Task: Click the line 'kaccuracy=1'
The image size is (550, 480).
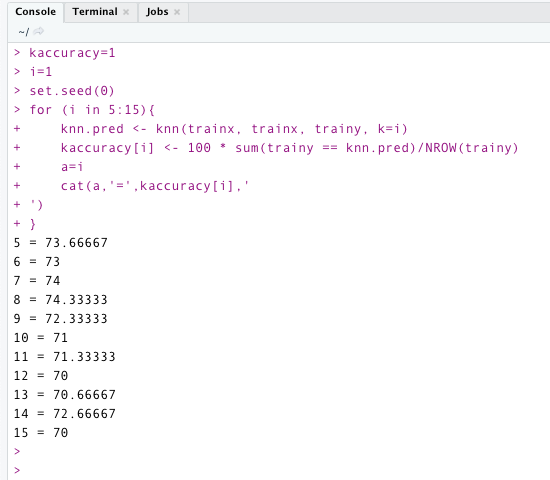Action: (x=72, y=53)
